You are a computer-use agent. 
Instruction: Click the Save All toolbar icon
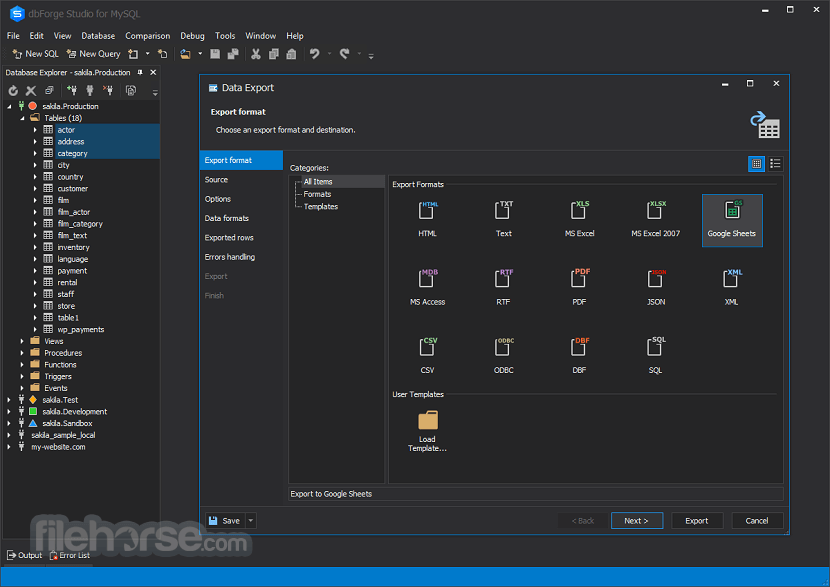(x=233, y=54)
